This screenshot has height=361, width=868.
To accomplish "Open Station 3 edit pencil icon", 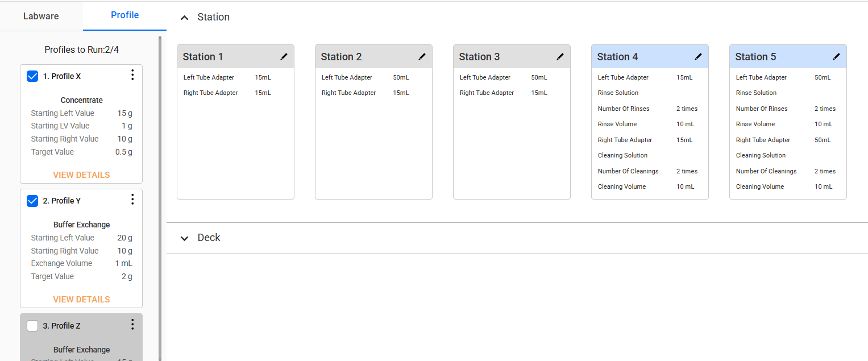I will coord(560,57).
